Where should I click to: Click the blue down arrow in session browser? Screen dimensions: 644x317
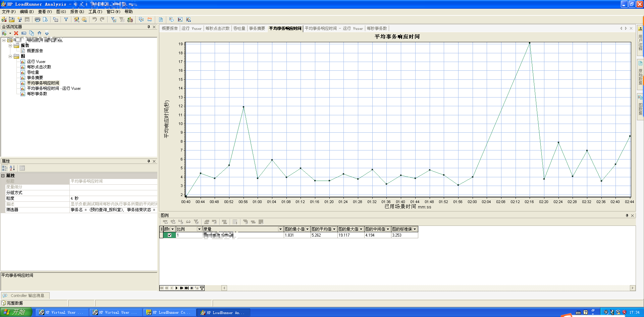coord(47,33)
